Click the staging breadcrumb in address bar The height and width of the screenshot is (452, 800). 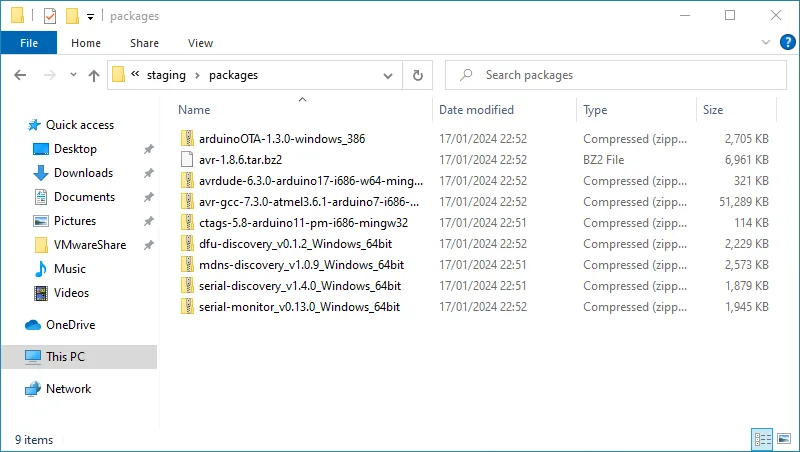166,75
